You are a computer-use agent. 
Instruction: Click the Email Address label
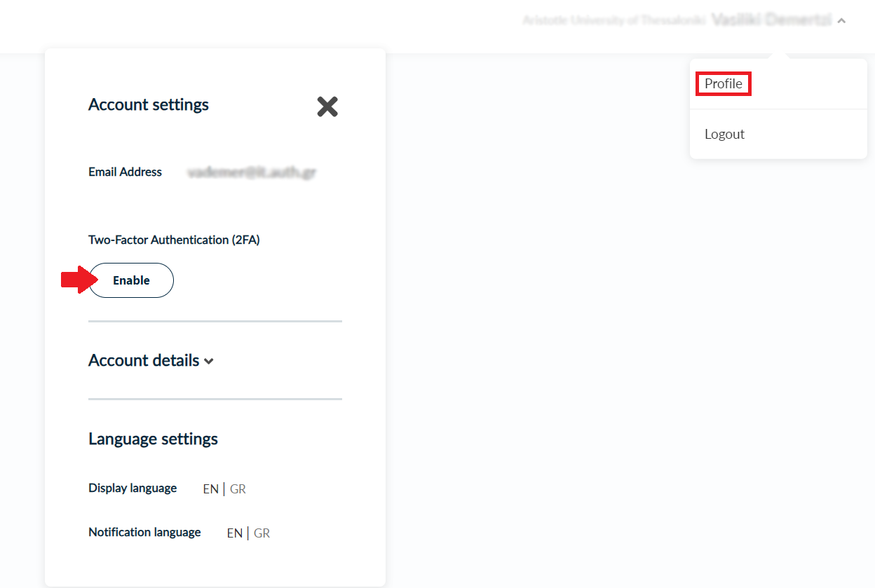pyautogui.click(x=125, y=172)
